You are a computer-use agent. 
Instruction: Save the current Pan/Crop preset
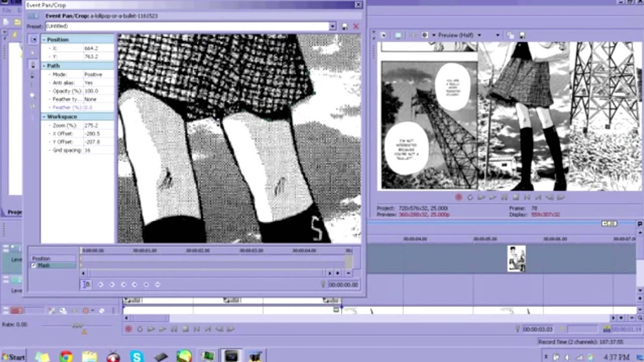[x=345, y=26]
